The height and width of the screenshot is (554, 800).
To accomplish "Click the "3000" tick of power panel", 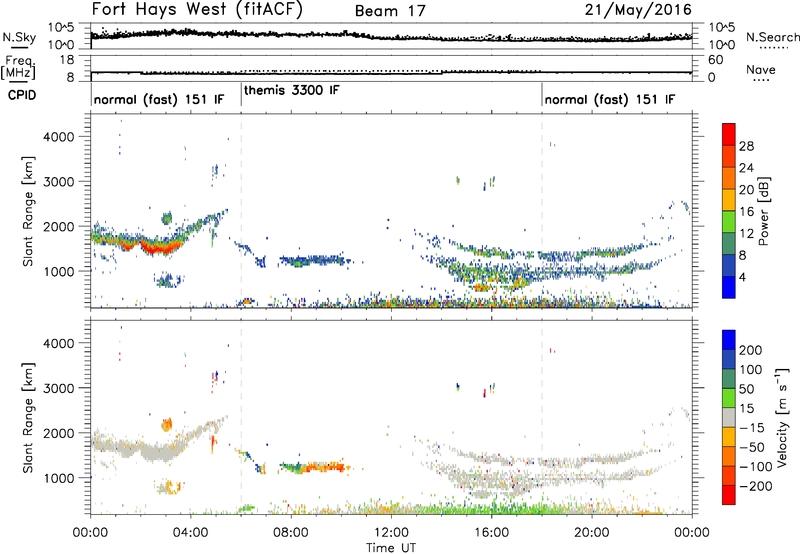I will [58, 182].
